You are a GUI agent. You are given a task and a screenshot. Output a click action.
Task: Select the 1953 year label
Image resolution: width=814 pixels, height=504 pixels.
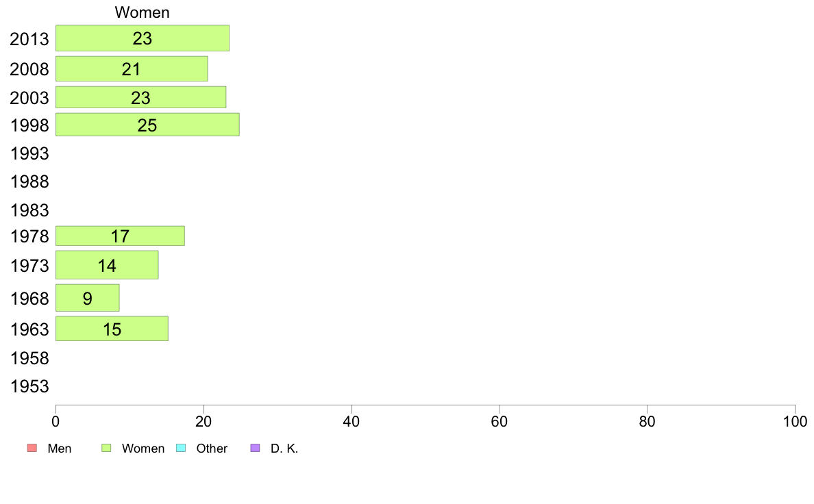pyautogui.click(x=29, y=386)
